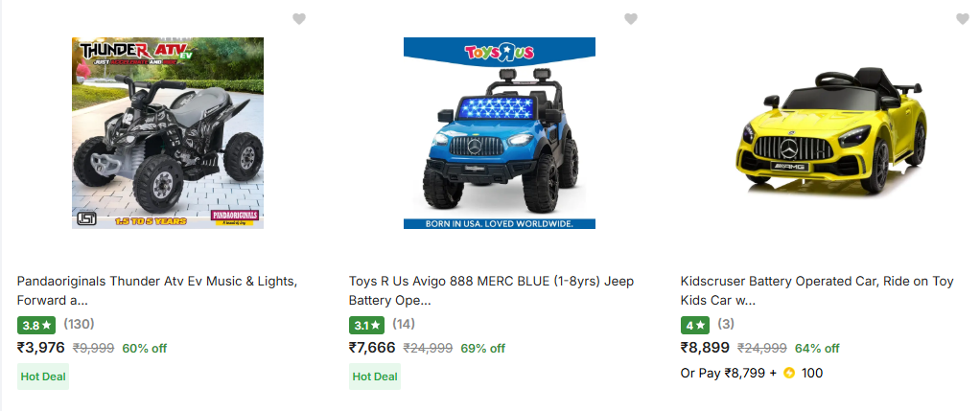Click the 3.1 star rating badge
Screen dimensions: 980x411
point(368,325)
